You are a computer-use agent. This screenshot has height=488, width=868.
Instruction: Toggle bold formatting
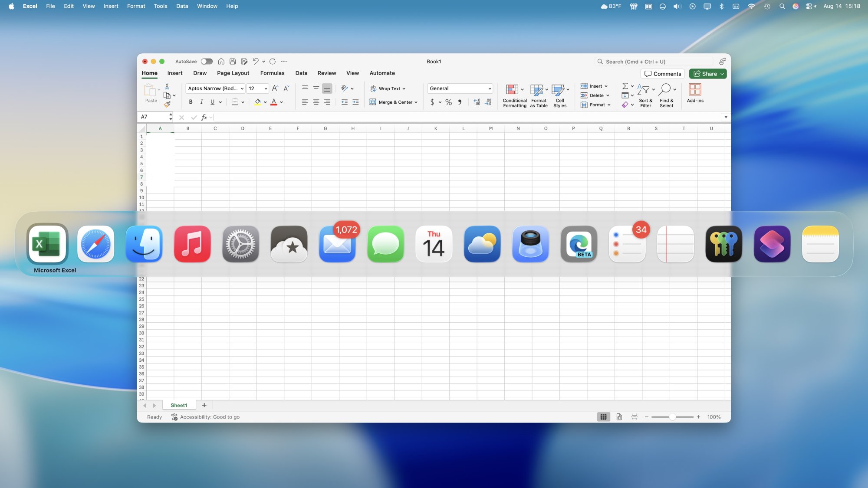click(x=191, y=102)
